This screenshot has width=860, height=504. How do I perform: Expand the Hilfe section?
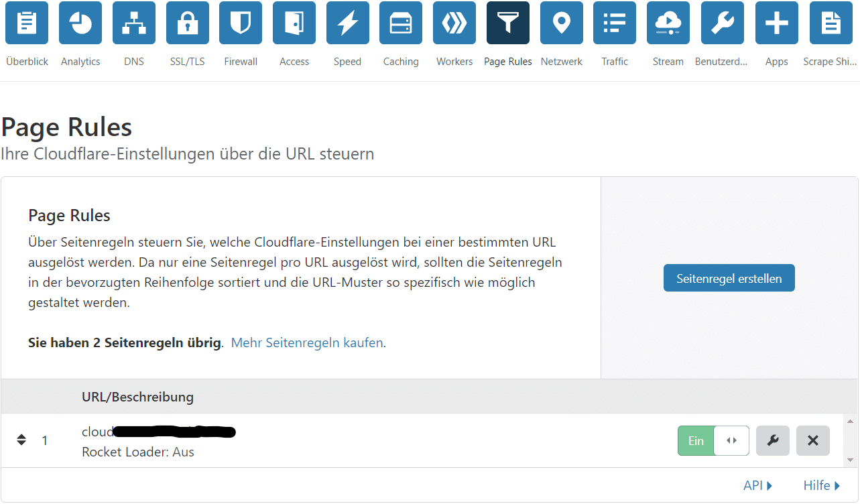[822, 485]
